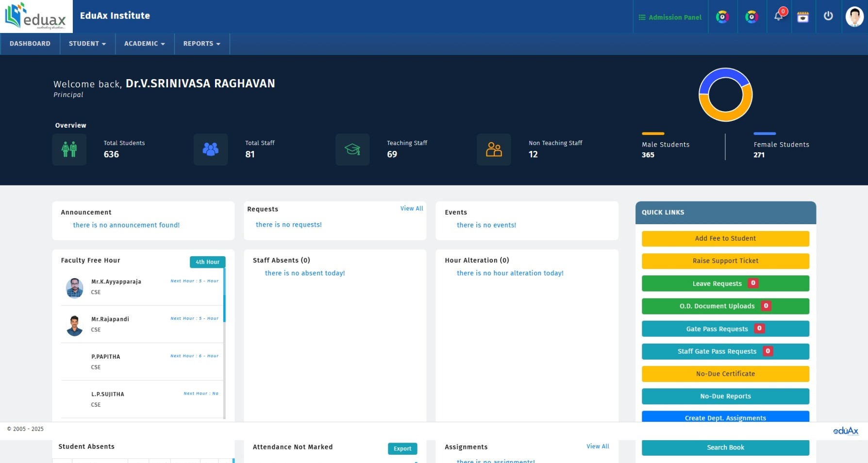Screen dimensions: 868x463
Task: Click Mr.K.Ayyapparaja's profile photo
Action: coord(74,288)
